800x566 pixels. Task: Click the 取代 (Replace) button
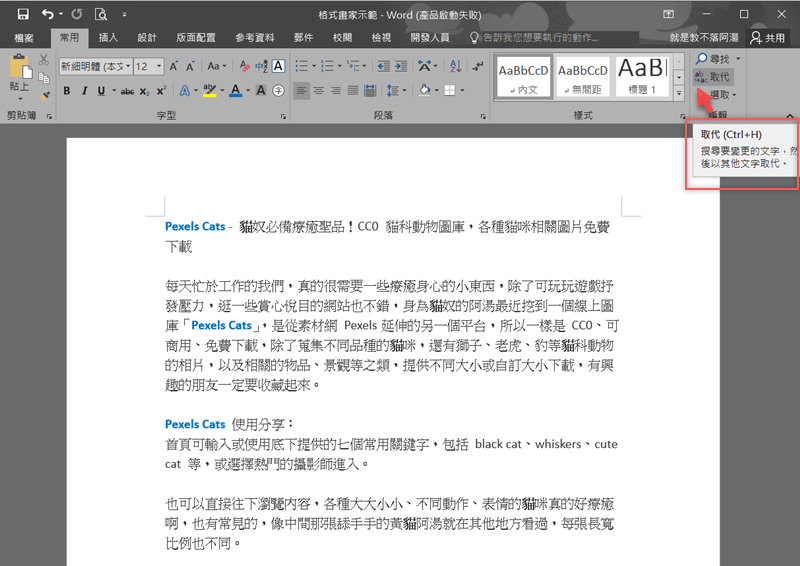click(x=713, y=77)
